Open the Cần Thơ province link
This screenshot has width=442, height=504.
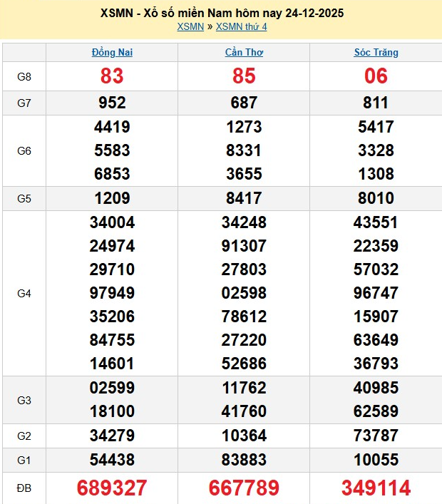coord(244,52)
